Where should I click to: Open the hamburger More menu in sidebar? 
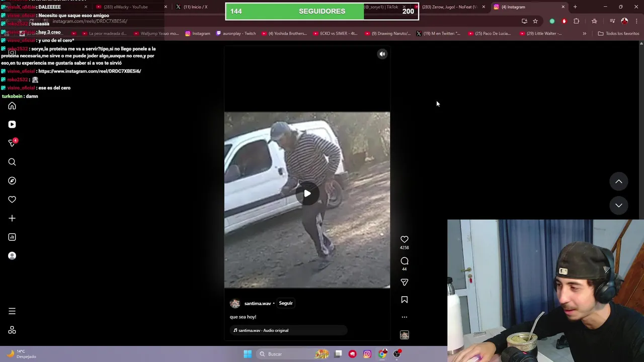pos(12,311)
